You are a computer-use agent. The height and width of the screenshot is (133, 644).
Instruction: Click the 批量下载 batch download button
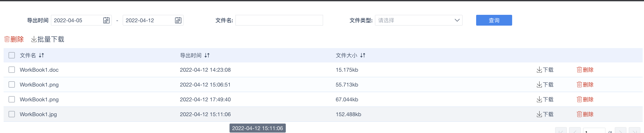[x=48, y=39]
